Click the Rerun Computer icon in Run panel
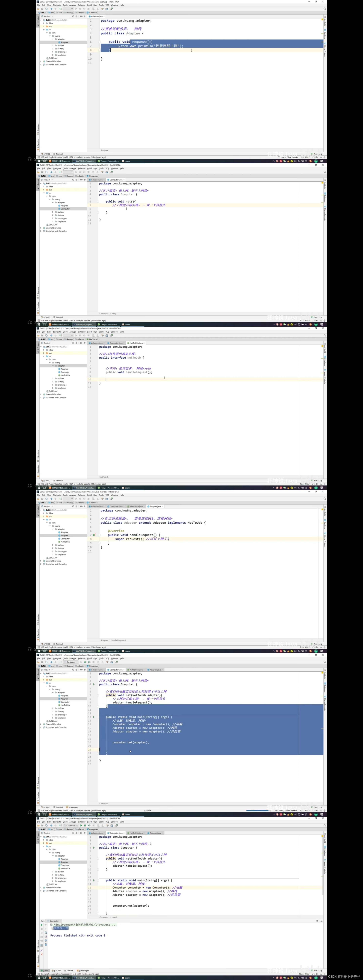363x980 pixels. pyautogui.click(x=42, y=925)
